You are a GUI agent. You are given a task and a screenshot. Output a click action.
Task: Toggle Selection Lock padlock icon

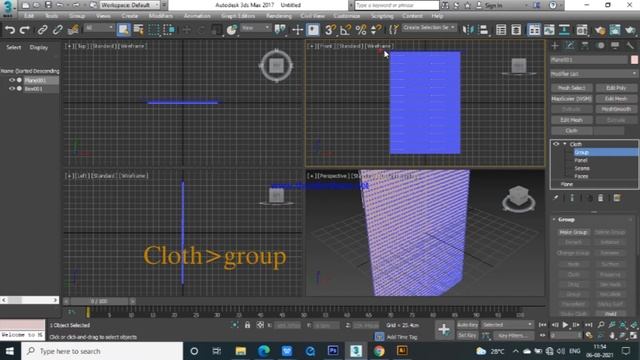point(247,325)
